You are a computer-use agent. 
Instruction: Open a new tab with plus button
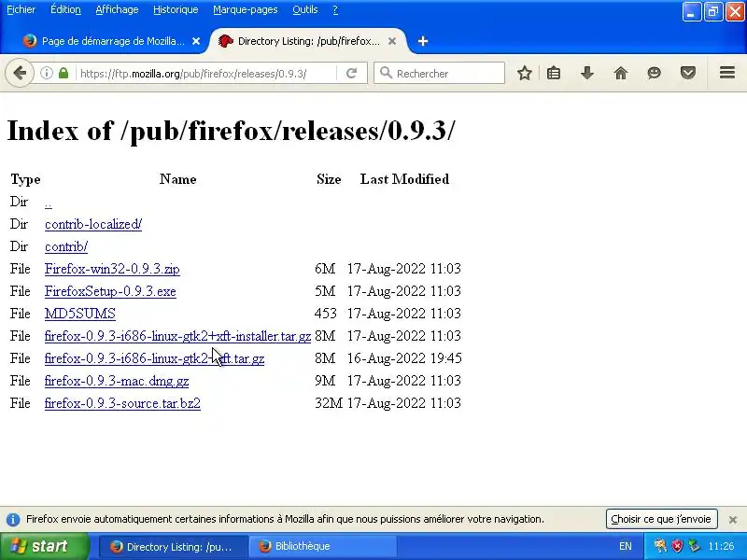coord(423,41)
